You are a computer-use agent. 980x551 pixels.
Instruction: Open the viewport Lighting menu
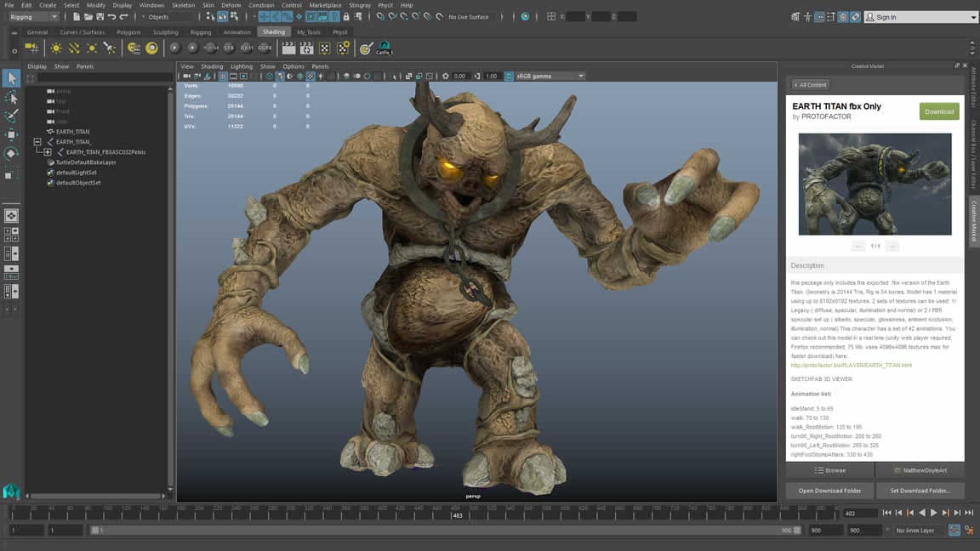(x=242, y=66)
